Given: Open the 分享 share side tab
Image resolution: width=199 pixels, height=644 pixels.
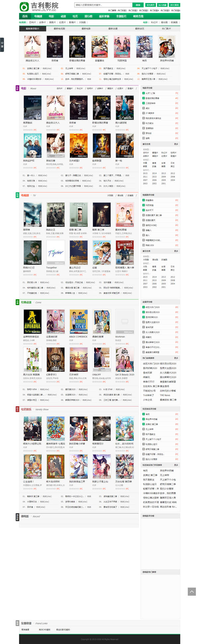Looking at the screenshot, I should [x=2, y=45].
